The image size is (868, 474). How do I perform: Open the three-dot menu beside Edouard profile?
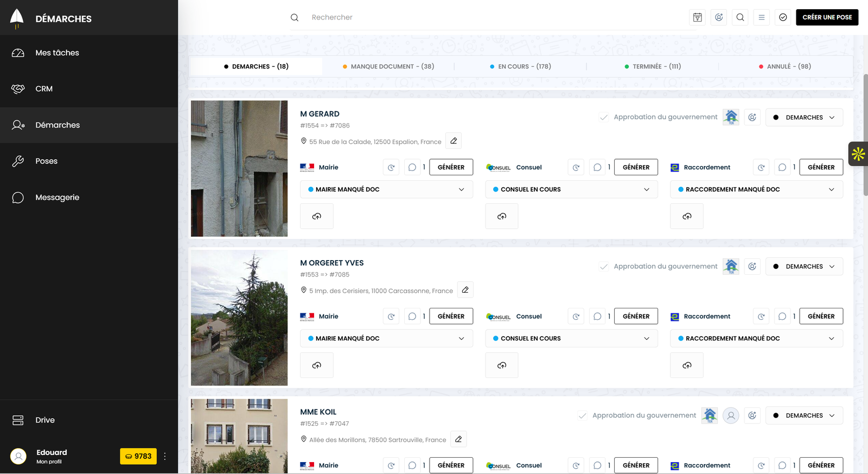point(165,456)
